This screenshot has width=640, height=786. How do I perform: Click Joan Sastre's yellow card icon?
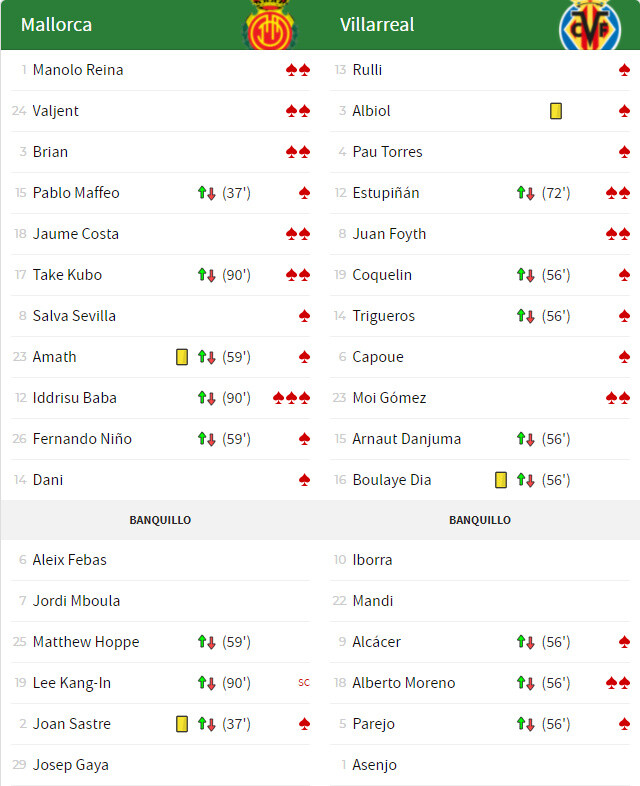click(182, 724)
